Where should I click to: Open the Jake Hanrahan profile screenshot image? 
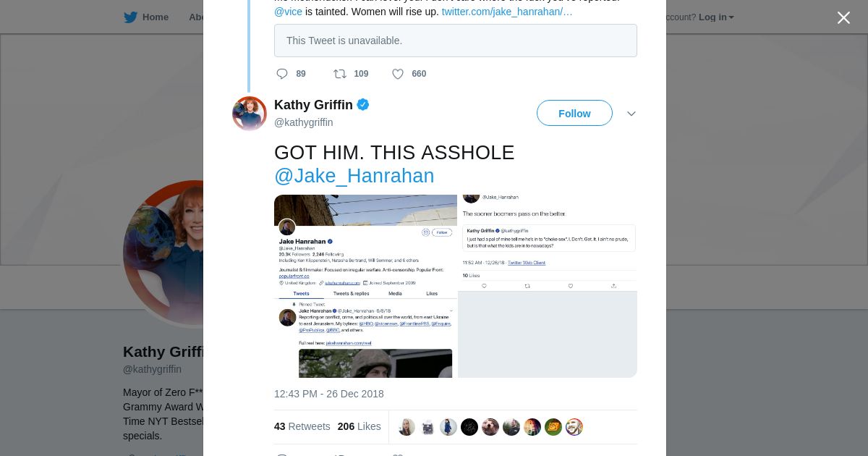365,286
